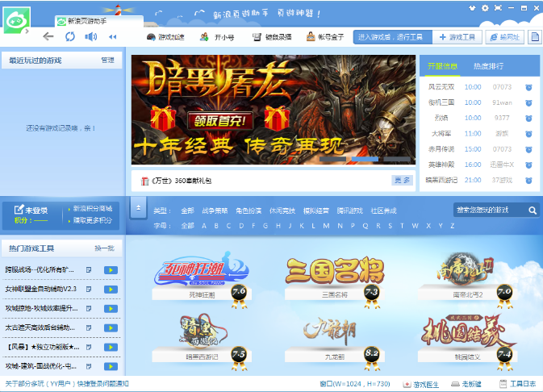The image size is (543, 392).
Task: Click the settings gear icon in title bar
Action: pyautogui.click(x=485, y=7)
